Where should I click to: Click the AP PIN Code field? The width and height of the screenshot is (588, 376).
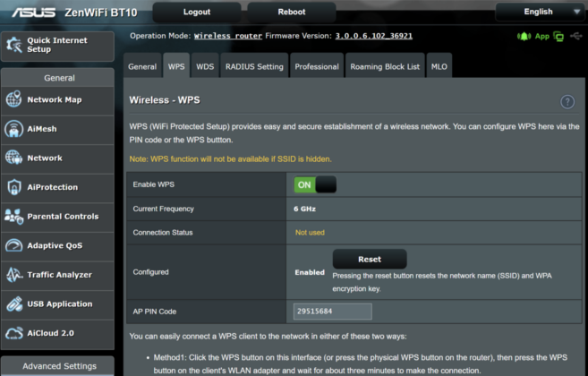tap(333, 312)
